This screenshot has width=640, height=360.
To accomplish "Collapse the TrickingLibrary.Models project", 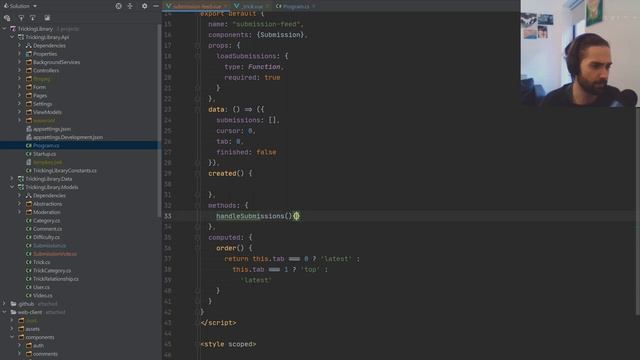I will [x=12, y=187].
